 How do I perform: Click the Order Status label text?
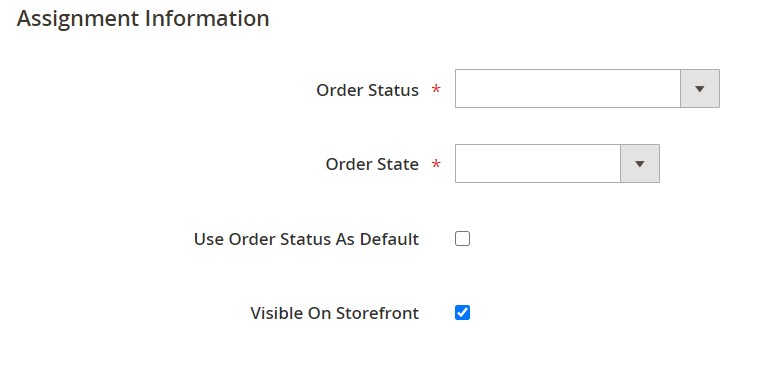(x=367, y=90)
